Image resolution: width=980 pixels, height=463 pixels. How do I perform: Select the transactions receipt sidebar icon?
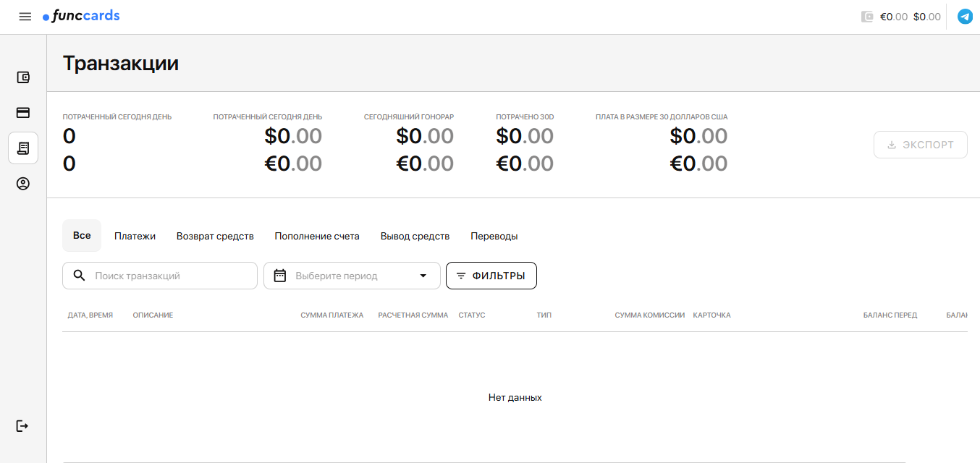[23, 148]
